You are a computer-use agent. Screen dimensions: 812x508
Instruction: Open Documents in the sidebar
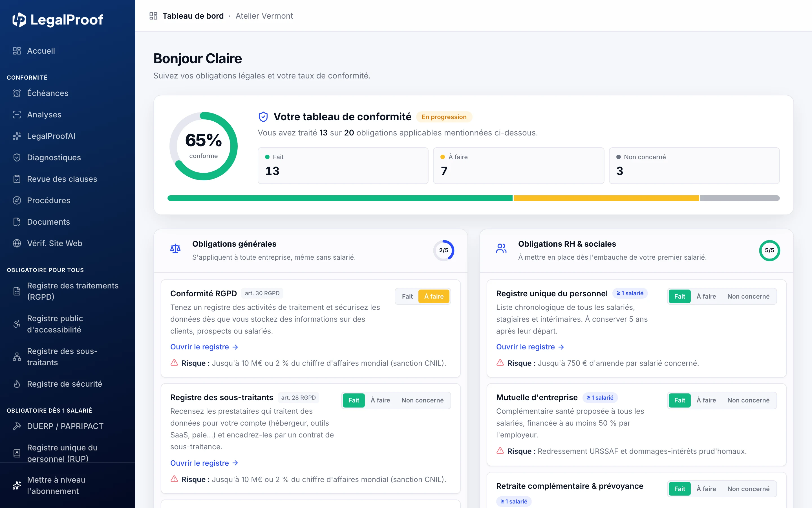pyautogui.click(x=67, y=222)
